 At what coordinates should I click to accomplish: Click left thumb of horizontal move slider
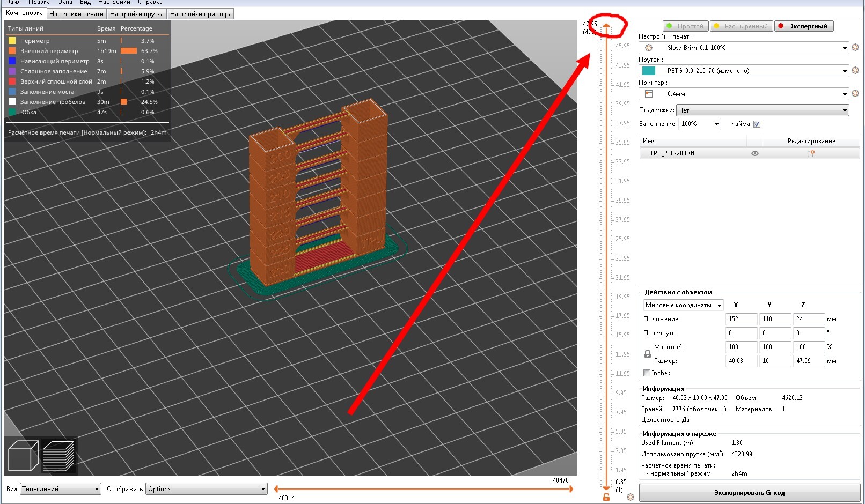(x=276, y=489)
